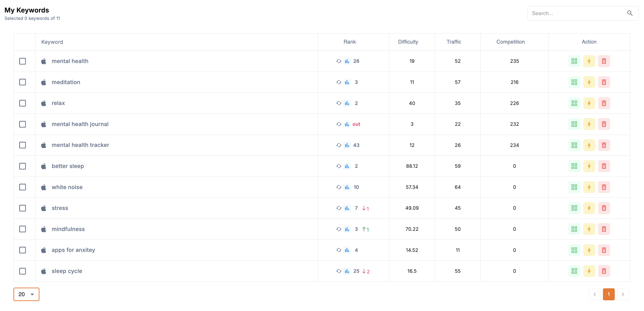Viewport: 644px width, 311px height.
Task: Delete the 'white noise' keyword
Action: click(604, 187)
